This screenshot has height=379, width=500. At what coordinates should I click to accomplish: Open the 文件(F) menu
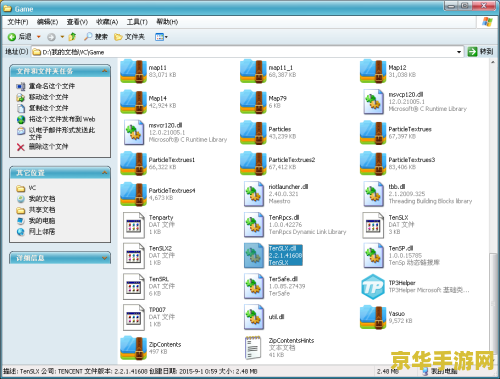click(18, 22)
